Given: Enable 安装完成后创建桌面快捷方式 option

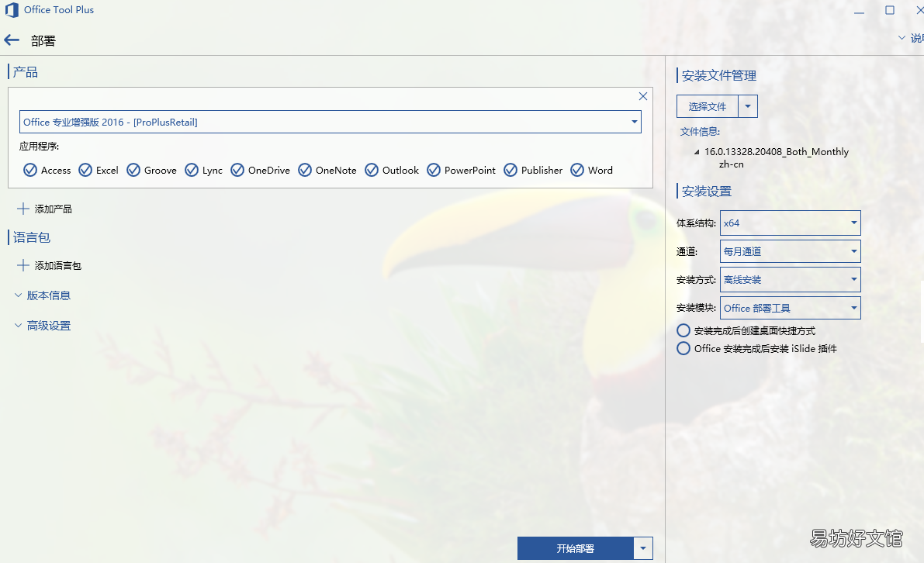Looking at the screenshot, I should pos(683,330).
